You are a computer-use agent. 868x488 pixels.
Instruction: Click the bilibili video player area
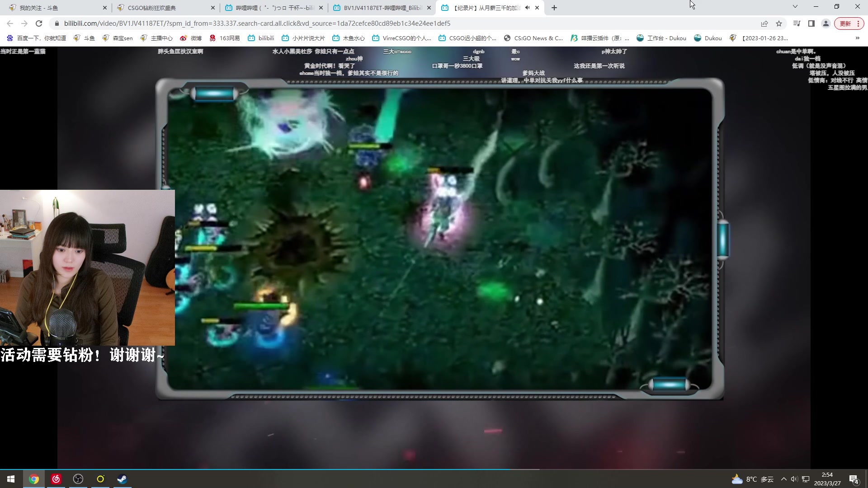tap(434, 258)
